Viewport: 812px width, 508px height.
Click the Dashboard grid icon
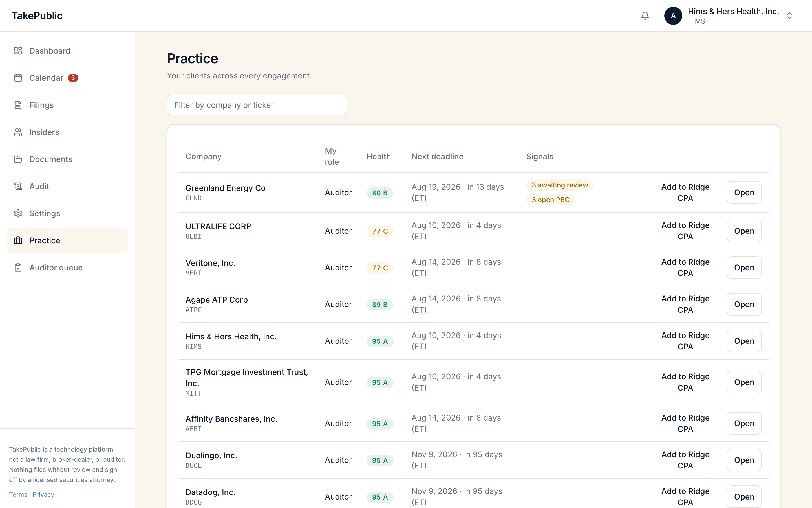click(18, 51)
